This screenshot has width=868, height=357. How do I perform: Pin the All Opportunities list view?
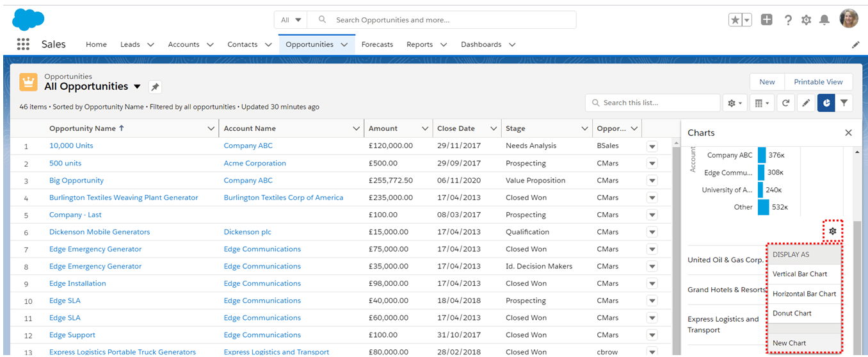[x=155, y=87]
